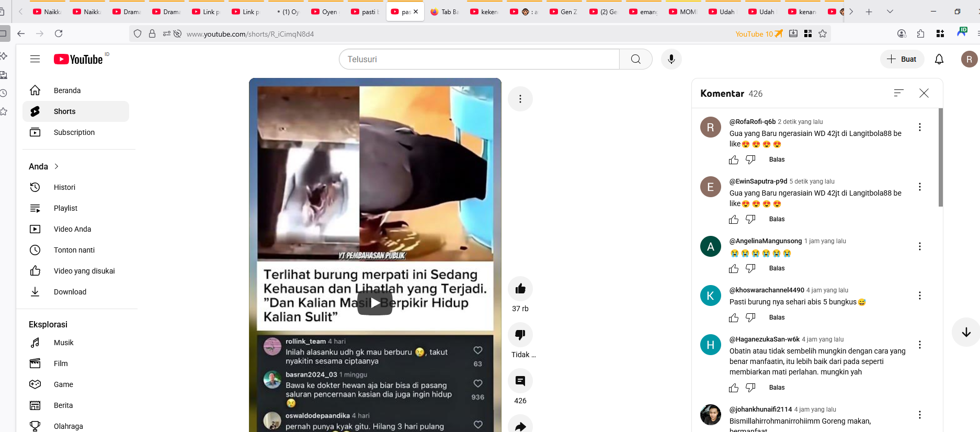
Task: Open @khoswarachannel4490's channel link
Action: click(767, 290)
